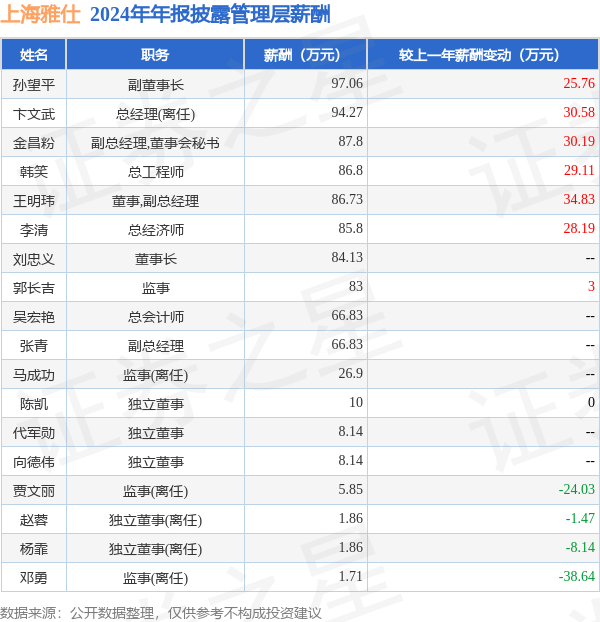The image size is (600, 622).
Task: Click the 数据来源 footer note
Action: [161, 613]
